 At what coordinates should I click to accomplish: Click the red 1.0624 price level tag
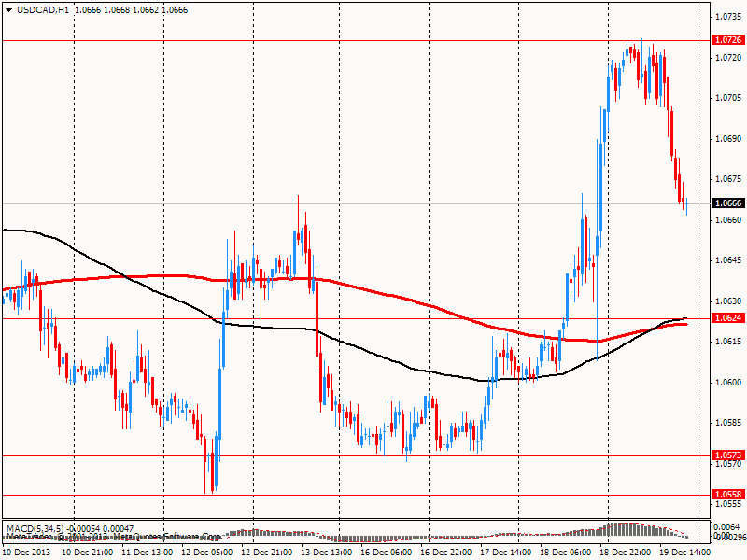pyautogui.click(x=728, y=318)
